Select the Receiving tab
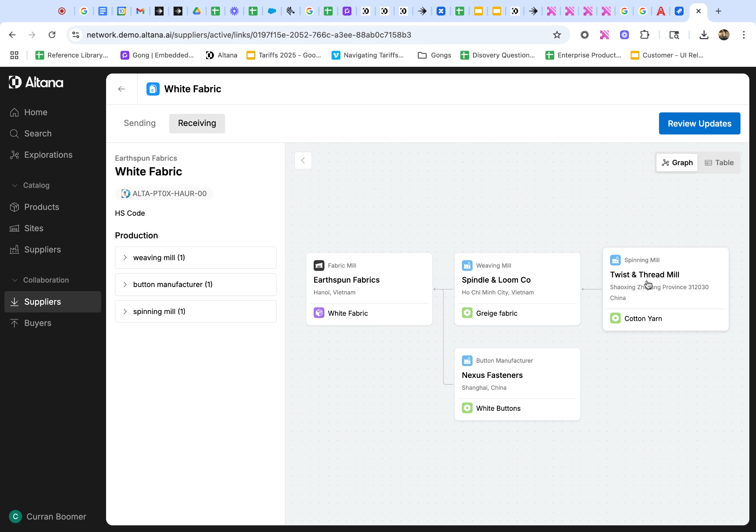 tap(197, 123)
